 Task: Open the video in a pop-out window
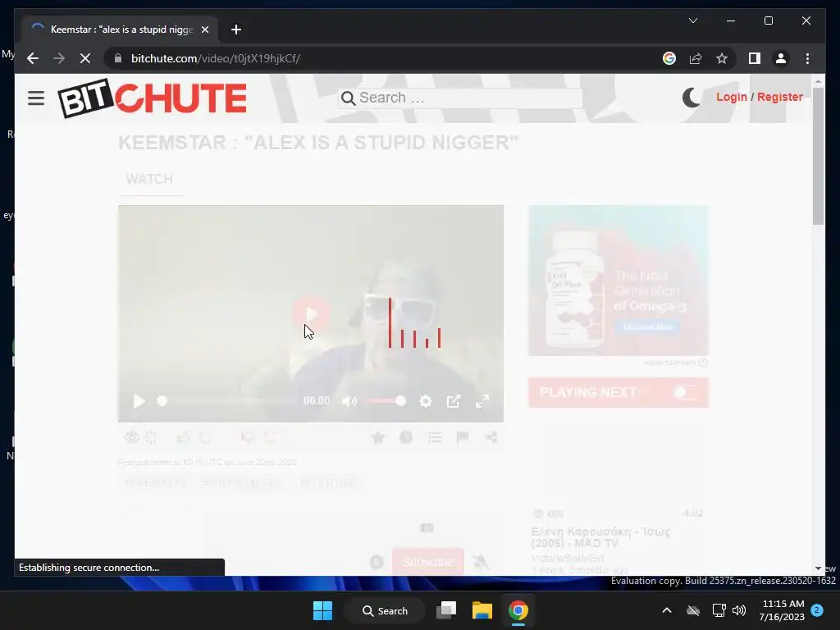[x=453, y=401]
